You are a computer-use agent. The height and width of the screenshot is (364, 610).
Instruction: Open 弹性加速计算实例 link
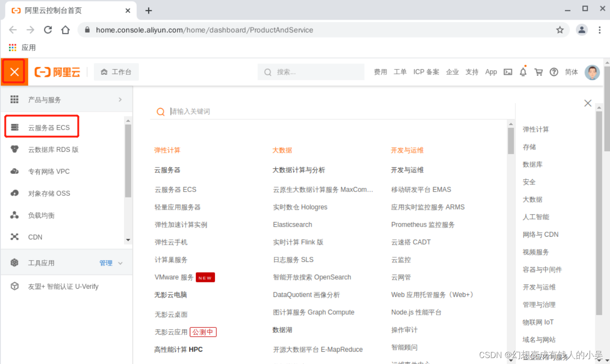(181, 224)
